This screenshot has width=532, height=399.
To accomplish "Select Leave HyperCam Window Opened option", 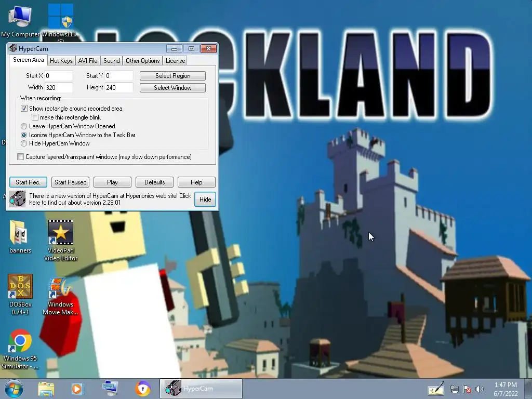I will click(24, 126).
